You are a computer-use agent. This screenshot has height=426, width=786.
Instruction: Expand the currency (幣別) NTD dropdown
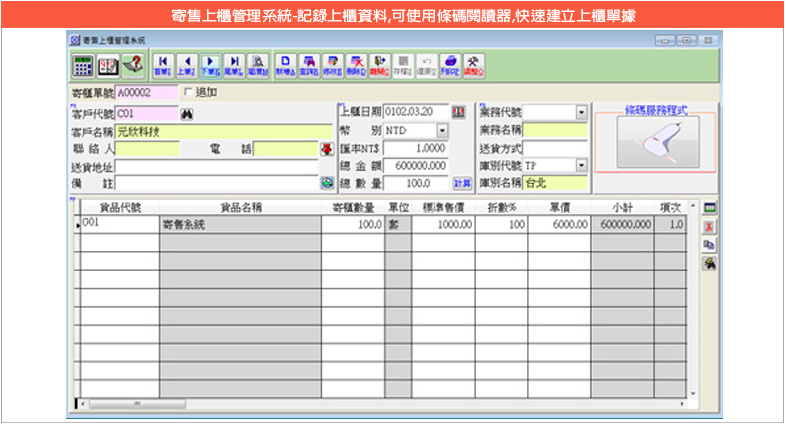442,131
